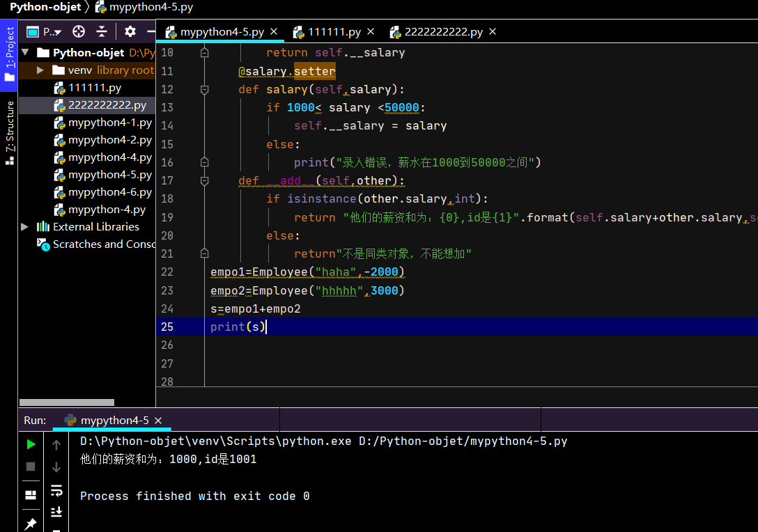Click the locate current file target icon
The width and height of the screenshot is (758, 532).
click(x=78, y=32)
